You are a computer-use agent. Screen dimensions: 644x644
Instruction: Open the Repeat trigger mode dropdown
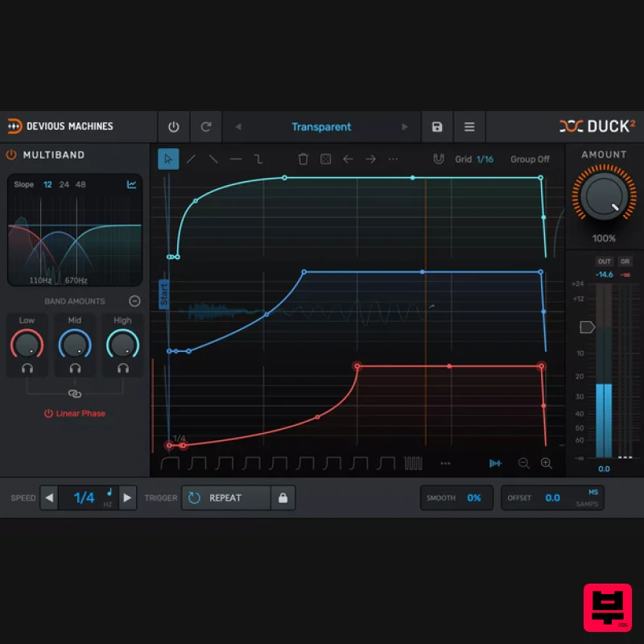(225, 497)
